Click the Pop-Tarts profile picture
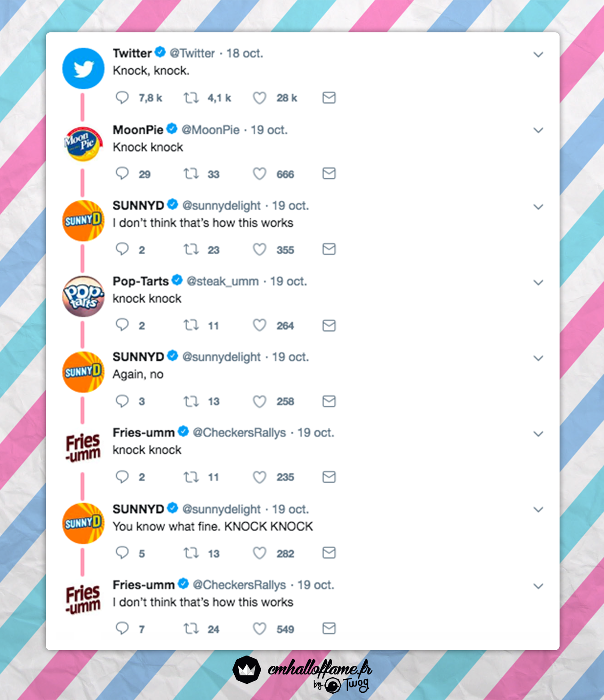 pyautogui.click(x=83, y=296)
